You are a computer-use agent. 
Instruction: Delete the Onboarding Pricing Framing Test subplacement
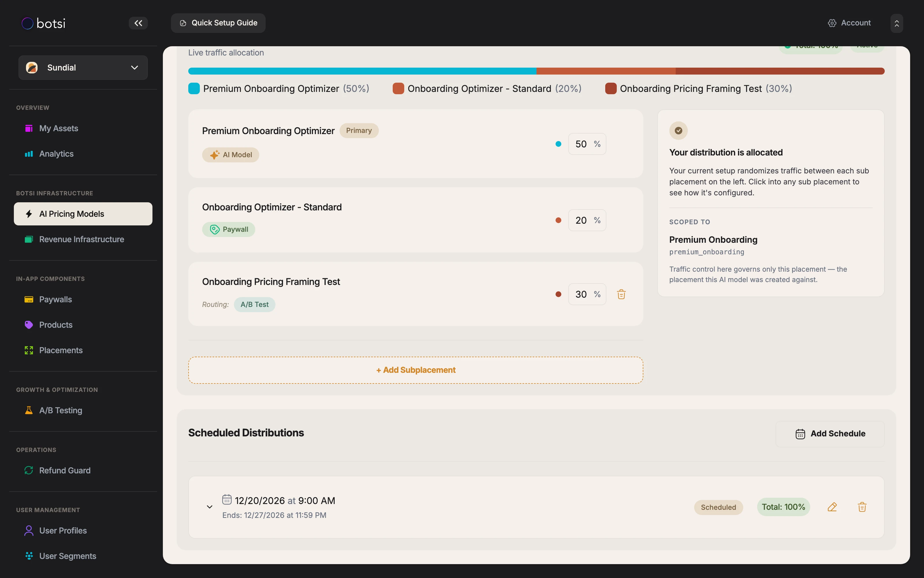coord(621,294)
